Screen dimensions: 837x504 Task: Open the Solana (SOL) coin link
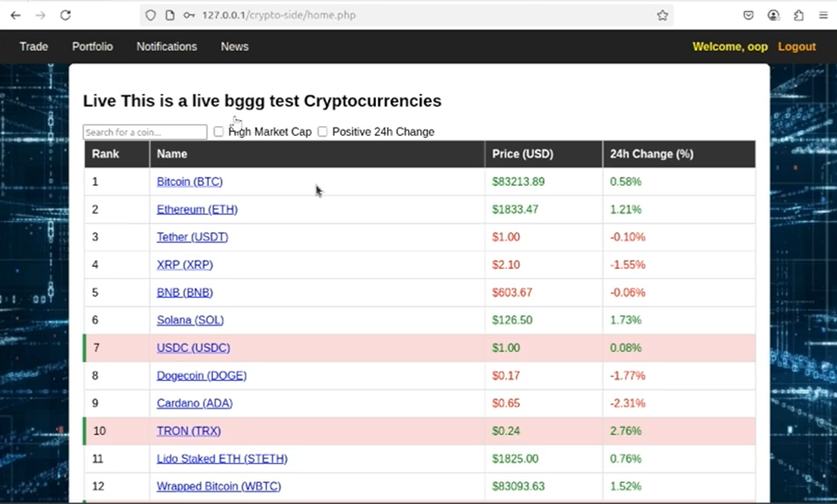(190, 320)
